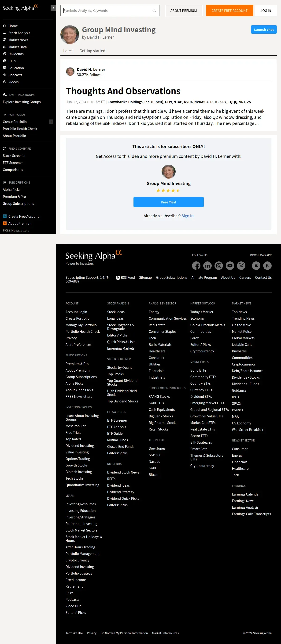Click the Market Data chart icon
The image size is (281, 644).
pos(4,47)
